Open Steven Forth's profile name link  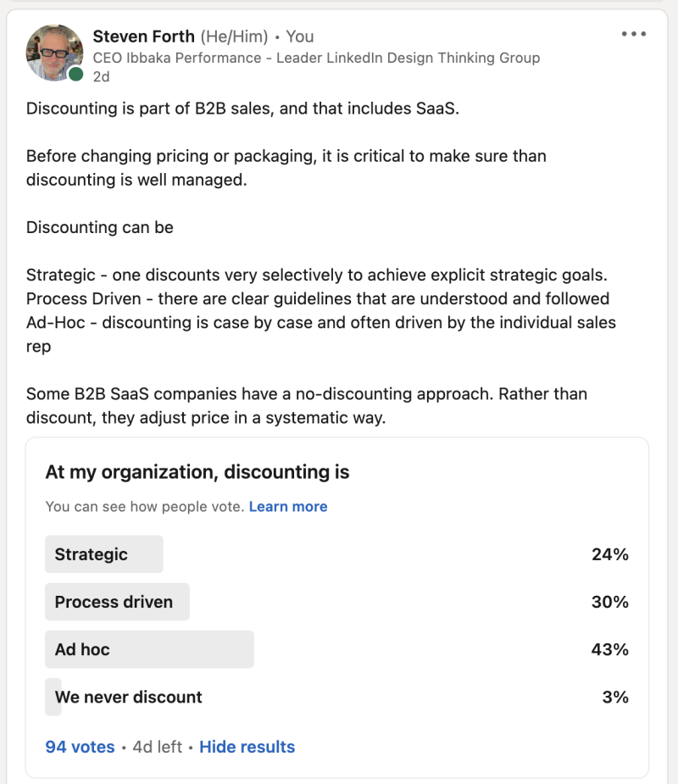pyautogui.click(x=141, y=36)
